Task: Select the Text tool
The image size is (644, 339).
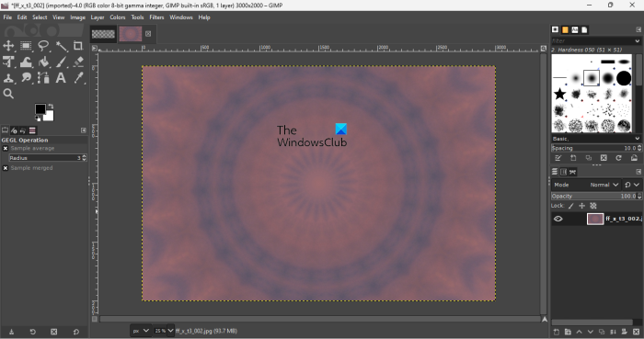Action: pos(61,77)
